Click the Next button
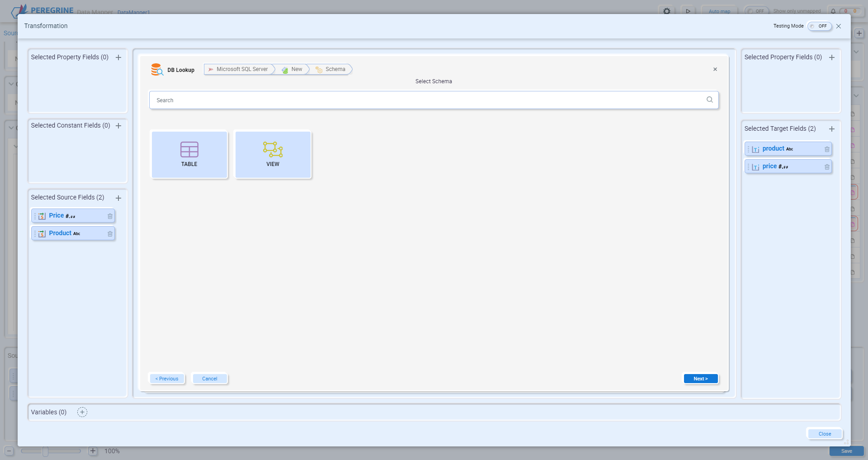868x460 pixels. (x=701, y=379)
